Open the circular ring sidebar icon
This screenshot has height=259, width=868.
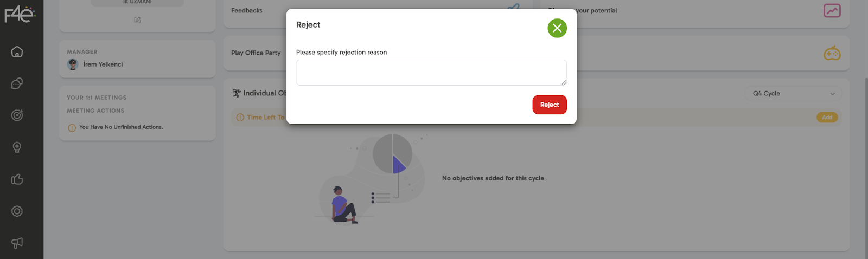click(17, 211)
